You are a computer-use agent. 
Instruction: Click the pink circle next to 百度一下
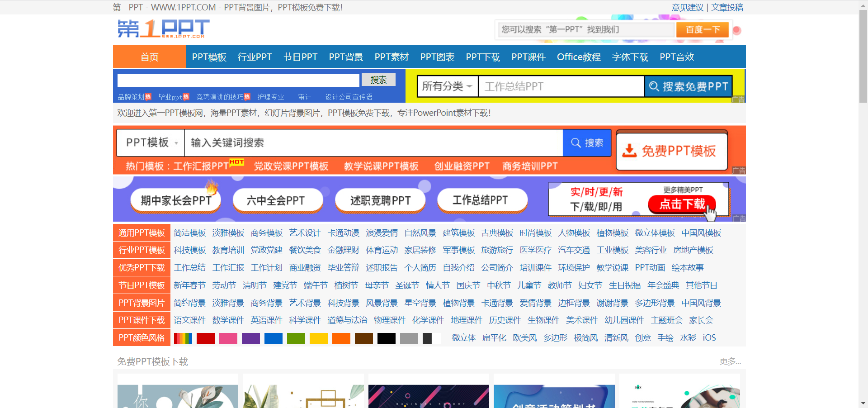[x=737, y=30]
